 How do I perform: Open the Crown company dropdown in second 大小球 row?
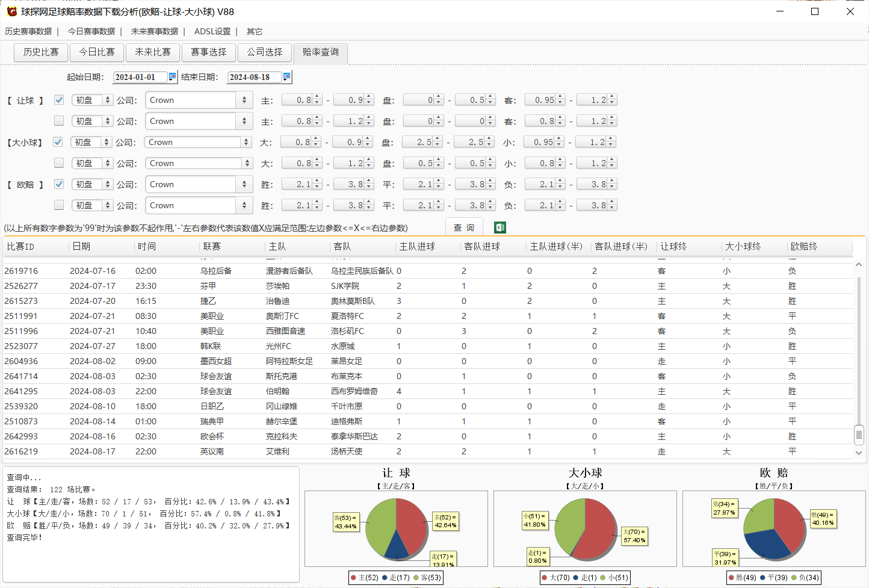pyautogui.click(x=199, y=163)
